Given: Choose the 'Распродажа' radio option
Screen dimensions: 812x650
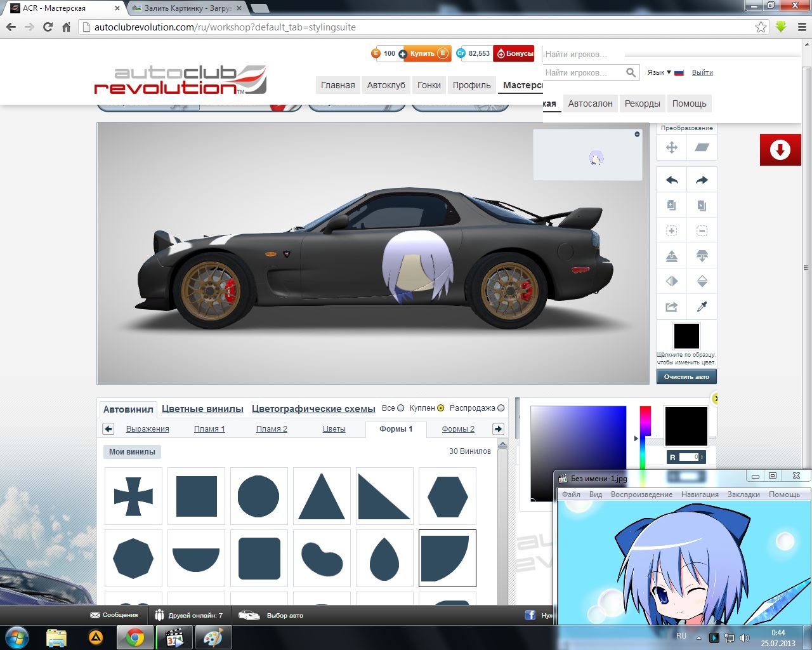Looking at the screenshot, I should (501, 408).
